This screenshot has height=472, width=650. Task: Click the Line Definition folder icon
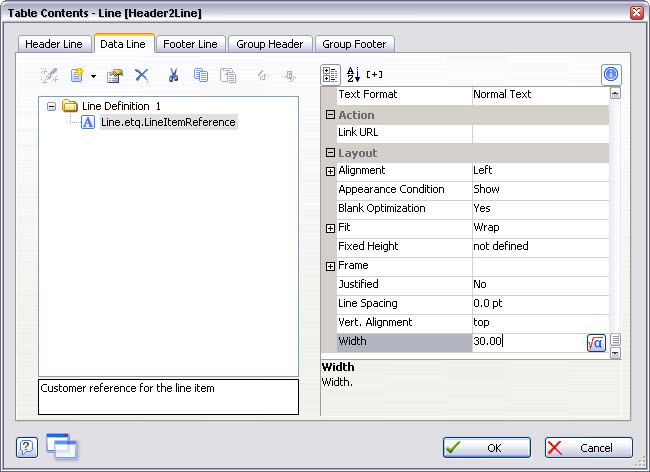[70, 106]
